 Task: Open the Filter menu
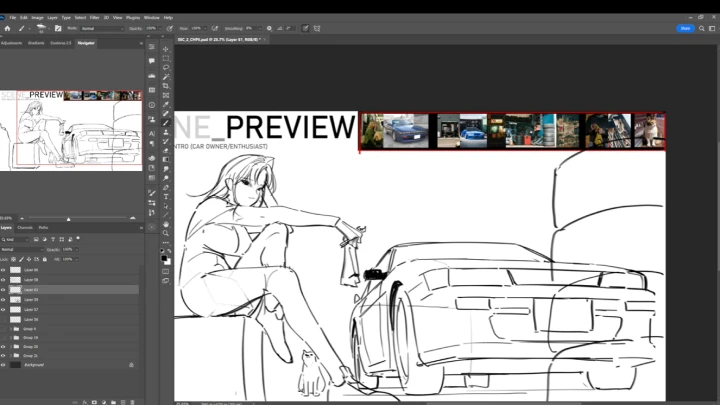pos(94,17)
